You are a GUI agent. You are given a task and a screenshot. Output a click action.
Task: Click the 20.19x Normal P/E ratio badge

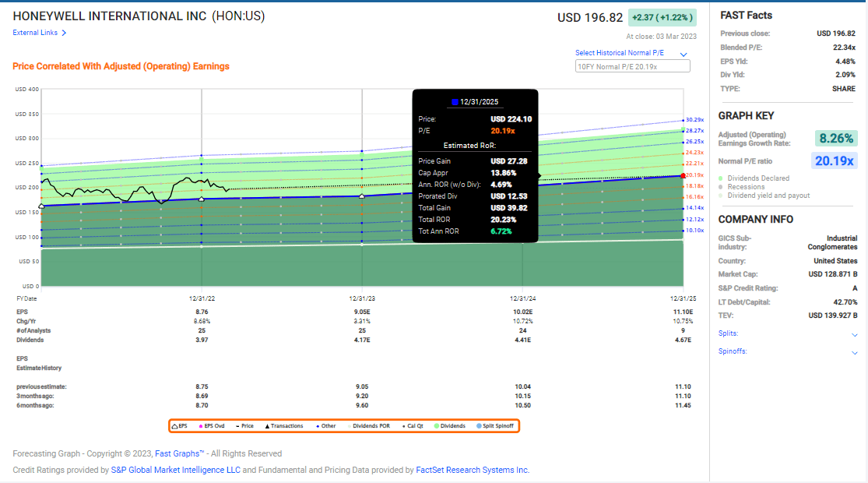click(x=834, y=161)
